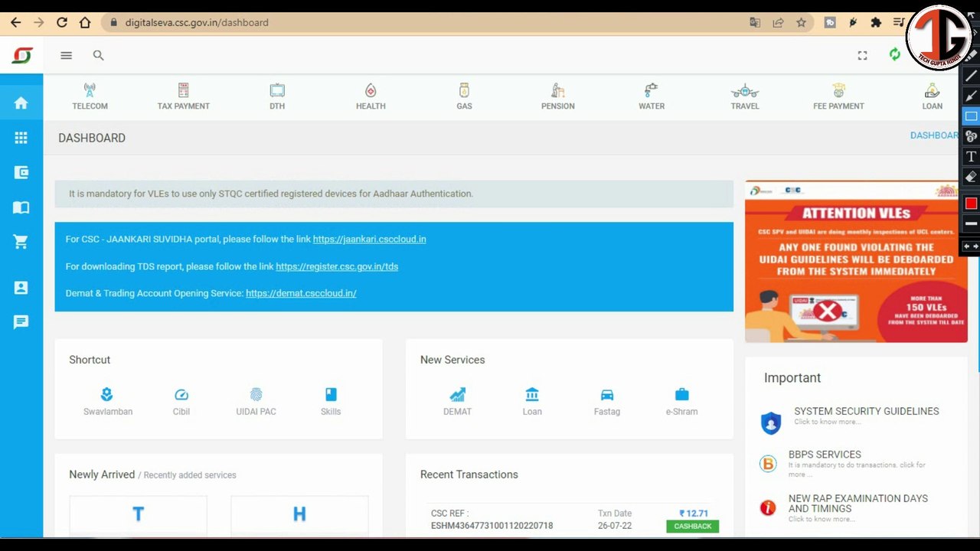The height and width of the screenshot is (551, 980).
Task: Select the rectangle drawing tool
Action: (971, 116)
